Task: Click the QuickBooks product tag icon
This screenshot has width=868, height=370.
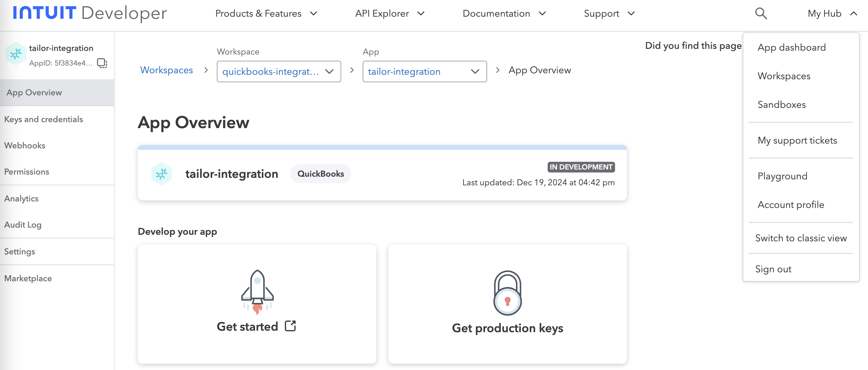Action: [321, 174]
